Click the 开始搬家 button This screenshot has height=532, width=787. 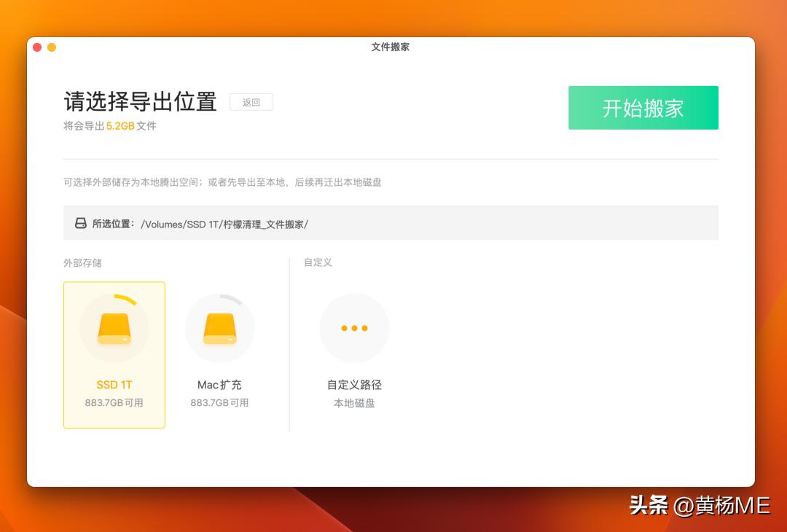click(643, 107)
